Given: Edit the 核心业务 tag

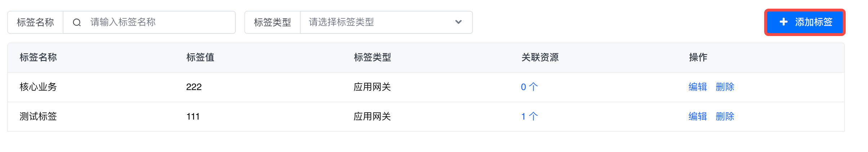Looking at the screenshot, I should pyautogui.click(x=697, y=87).
